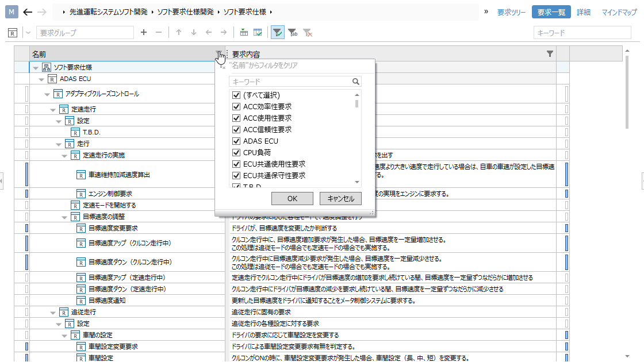The height and width of the screenshot is (362, 644).
Task: Cancel filter with キャンセル button
Action: point(340,199)
